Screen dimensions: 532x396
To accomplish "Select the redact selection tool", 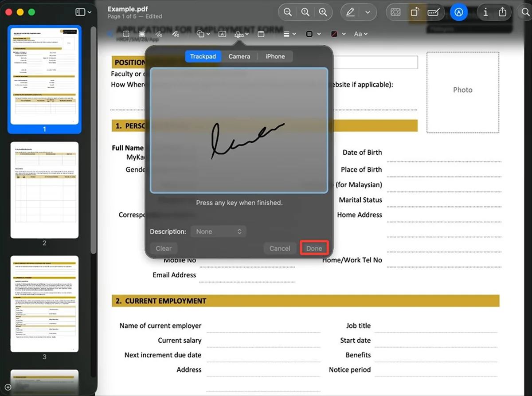I will [x=142, y=34].
